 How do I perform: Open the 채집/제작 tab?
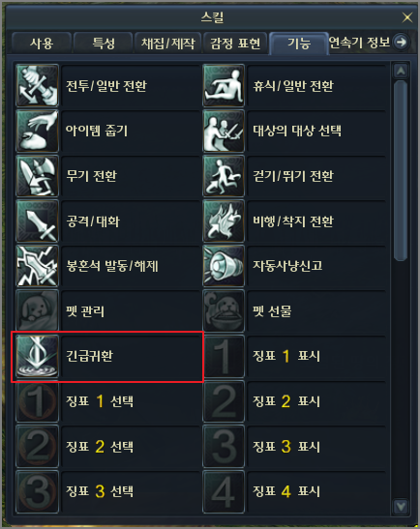(x=167, y=44)
